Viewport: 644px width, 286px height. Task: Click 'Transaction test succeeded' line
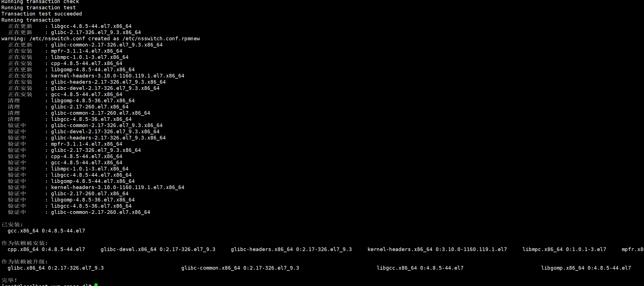(x=42, y=14)
